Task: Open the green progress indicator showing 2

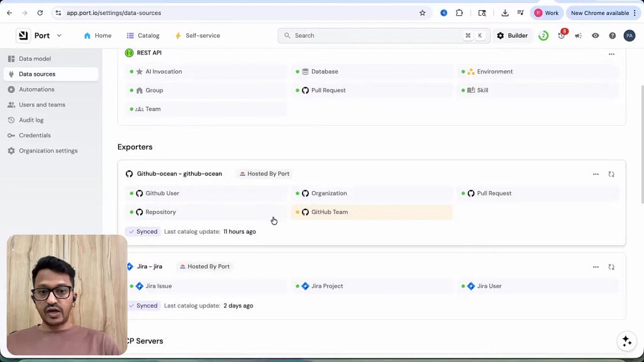Action: tap(543, 36)
